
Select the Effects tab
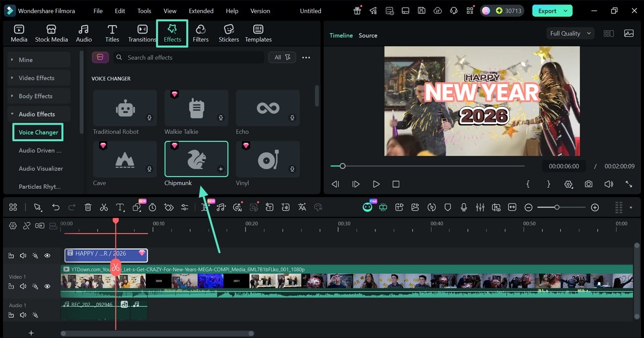[172, 33]
